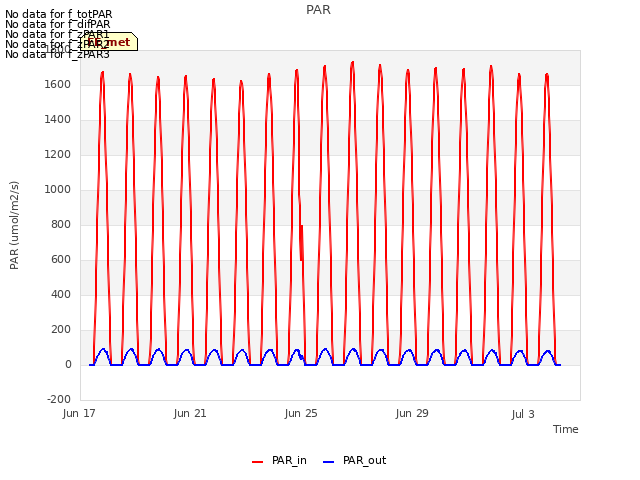640x480 pixels.
Task: Click the Jun 21 x-axis tick label
Action: 190,414
